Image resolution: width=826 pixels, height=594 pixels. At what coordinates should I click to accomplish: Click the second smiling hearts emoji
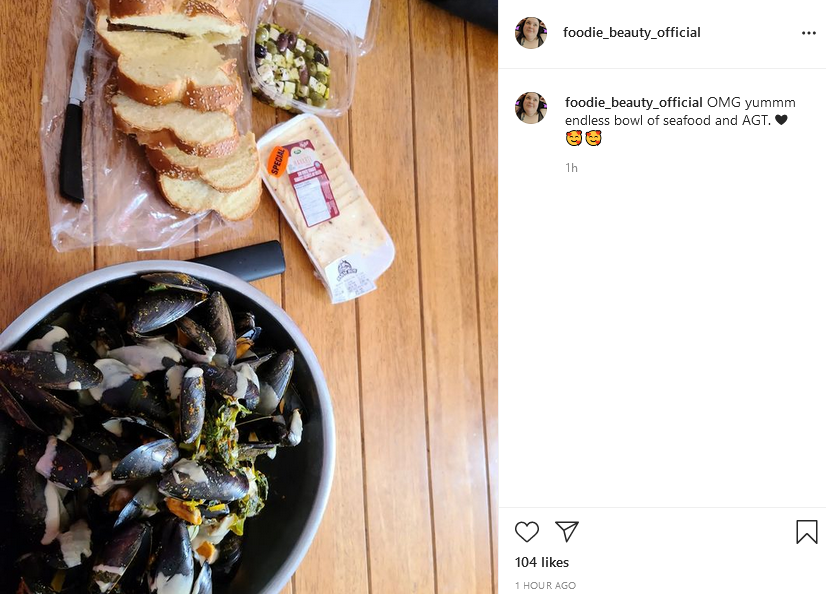[593, 138]
